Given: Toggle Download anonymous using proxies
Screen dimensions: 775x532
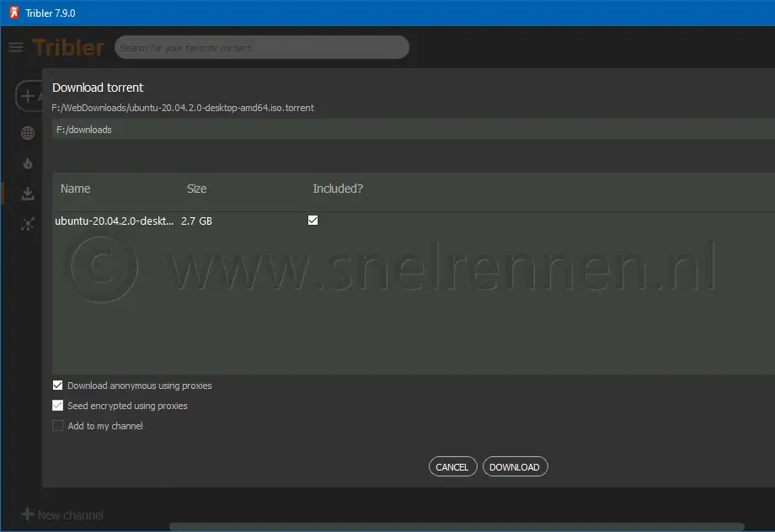Looking at the screenshot, I should click(x=58, y=386).
